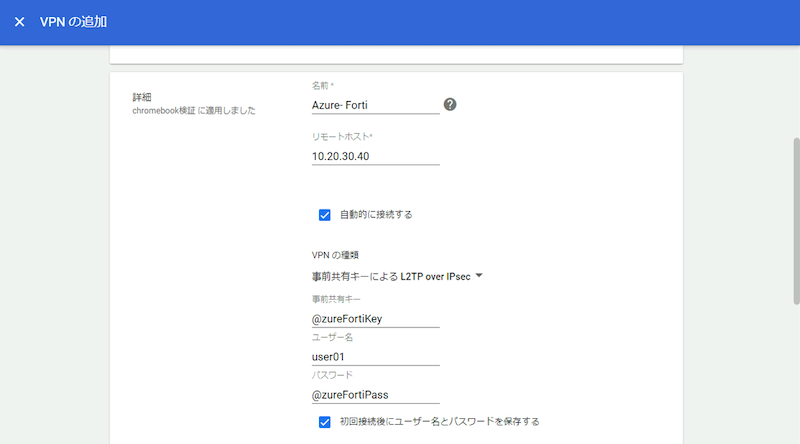Open help icon next to name field
This screenshot has height=444, width=800.
pos(449,105)
